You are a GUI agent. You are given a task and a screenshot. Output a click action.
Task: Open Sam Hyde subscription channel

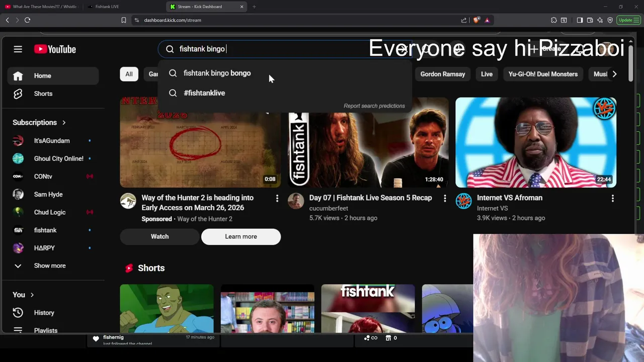tap(53, 194)
